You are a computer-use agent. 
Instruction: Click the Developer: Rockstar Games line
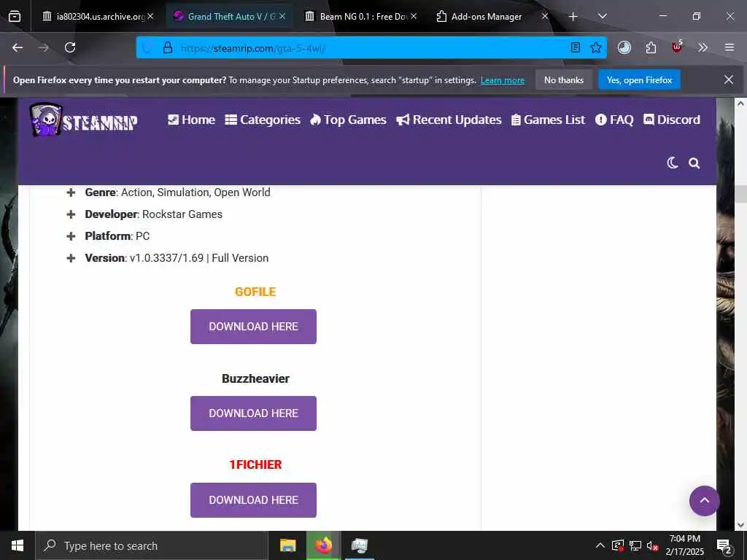point(153,214)
